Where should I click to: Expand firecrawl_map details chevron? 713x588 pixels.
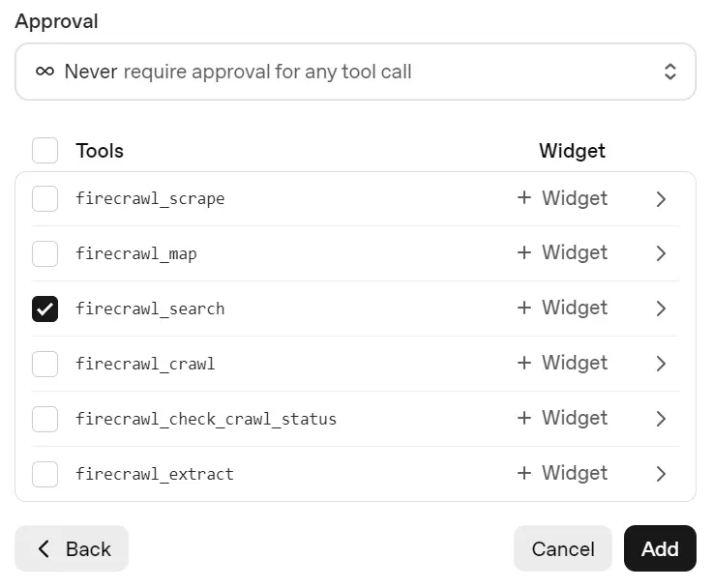tap(661, 253)
